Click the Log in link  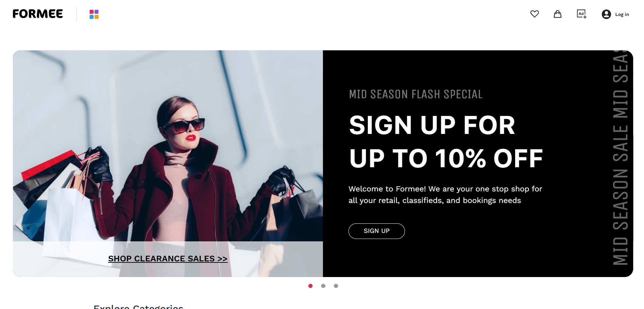(622, 14)
